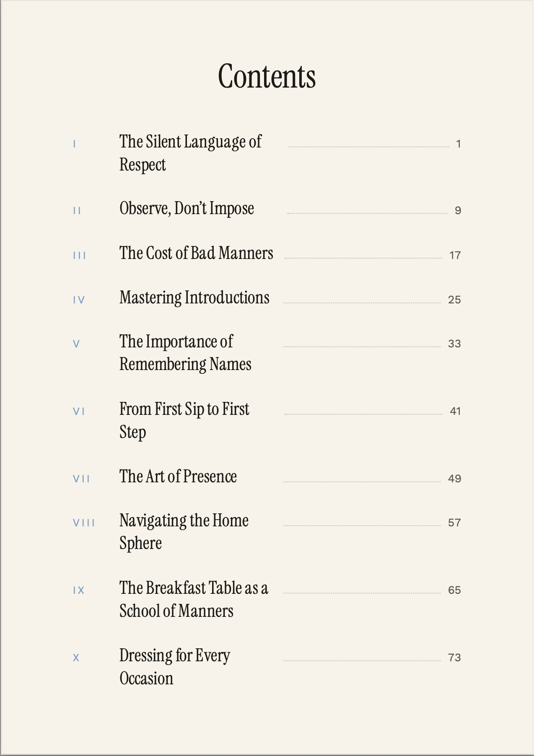
Task: Click Roman numeral VI chapter marker
Action: click(79, 411)
